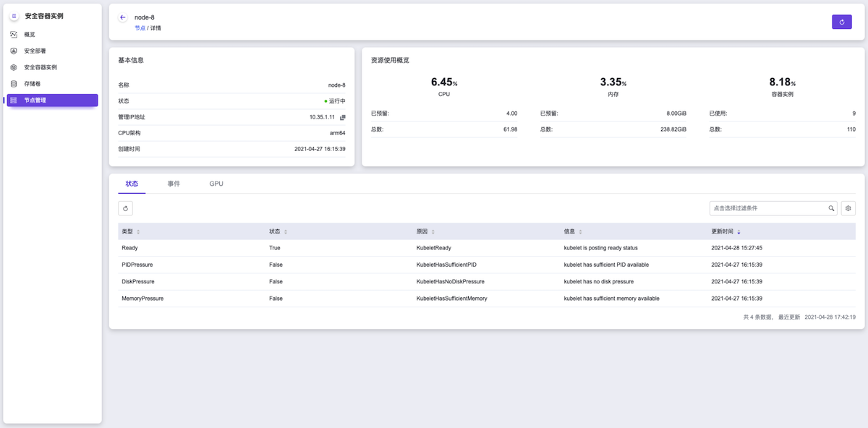Click the filter condition input field
Screen dimensions: 868x428
click(x=768, y=208)
